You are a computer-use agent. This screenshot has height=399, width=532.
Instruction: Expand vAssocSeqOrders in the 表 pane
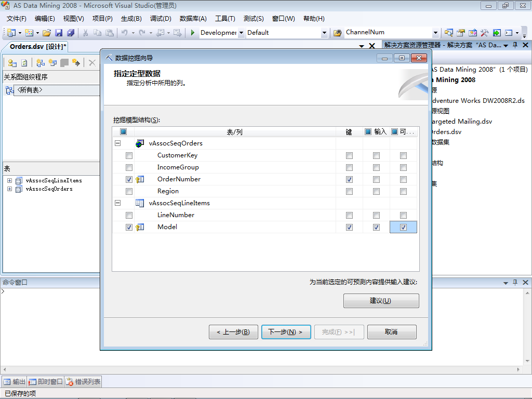pos(9,189)
